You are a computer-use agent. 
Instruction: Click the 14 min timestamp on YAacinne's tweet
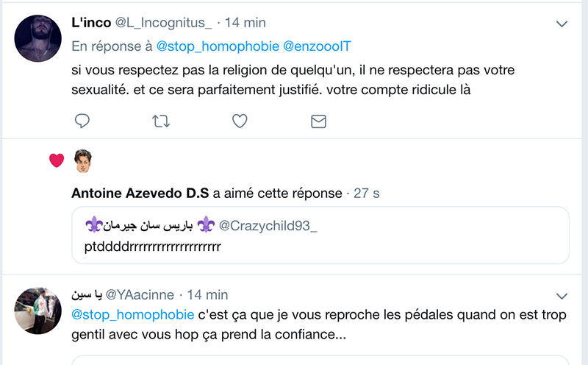pos(207,295)
